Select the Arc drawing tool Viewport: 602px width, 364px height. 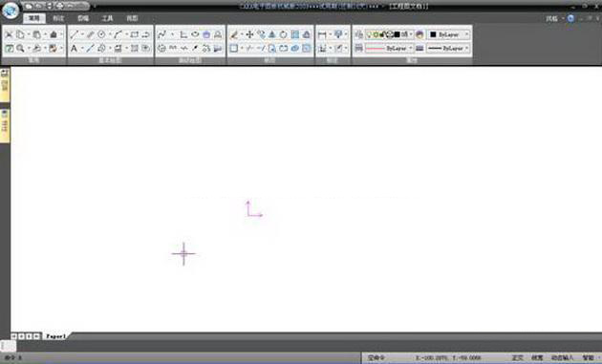tap(118, 35)
